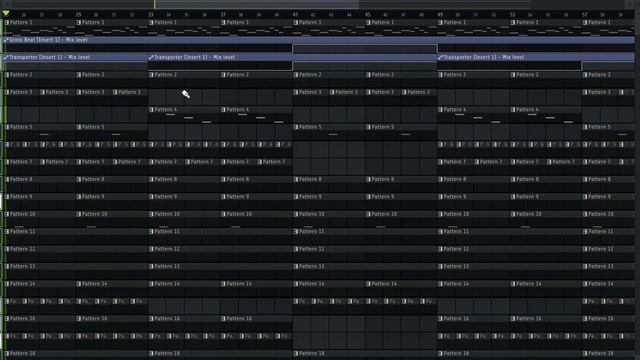Select the Pattern 16 clip title at bar 29
The height and width of the screenshot is (360, 640).
94,318
